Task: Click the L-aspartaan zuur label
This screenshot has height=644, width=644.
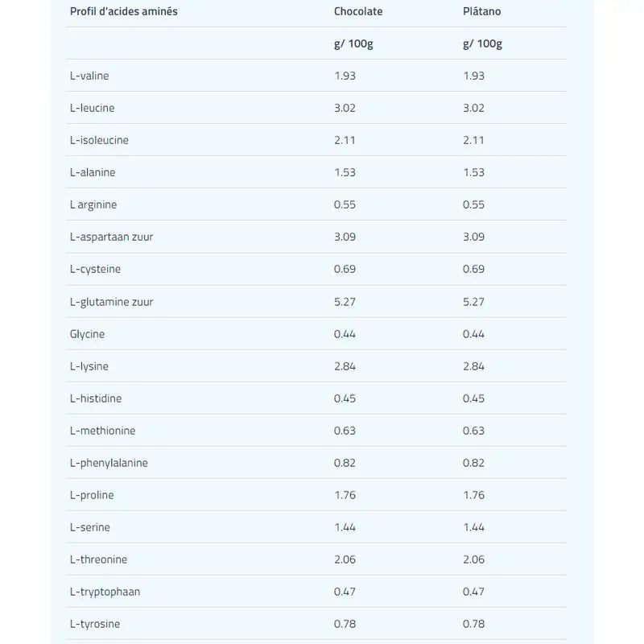Action: pos(111,237)
